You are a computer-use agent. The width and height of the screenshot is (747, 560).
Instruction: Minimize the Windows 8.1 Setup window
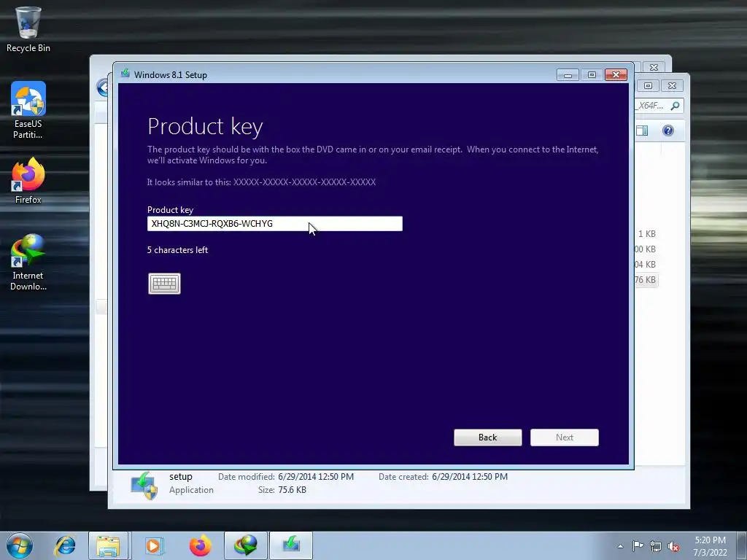point(568,75)
